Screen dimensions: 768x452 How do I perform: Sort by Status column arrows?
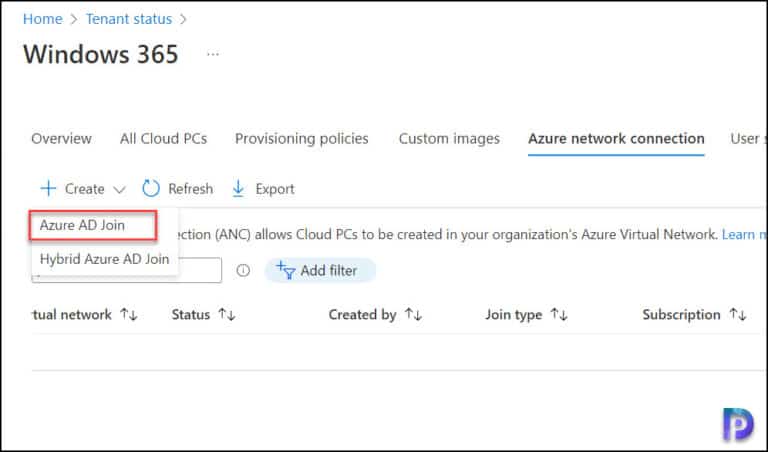tap(227, 314)
